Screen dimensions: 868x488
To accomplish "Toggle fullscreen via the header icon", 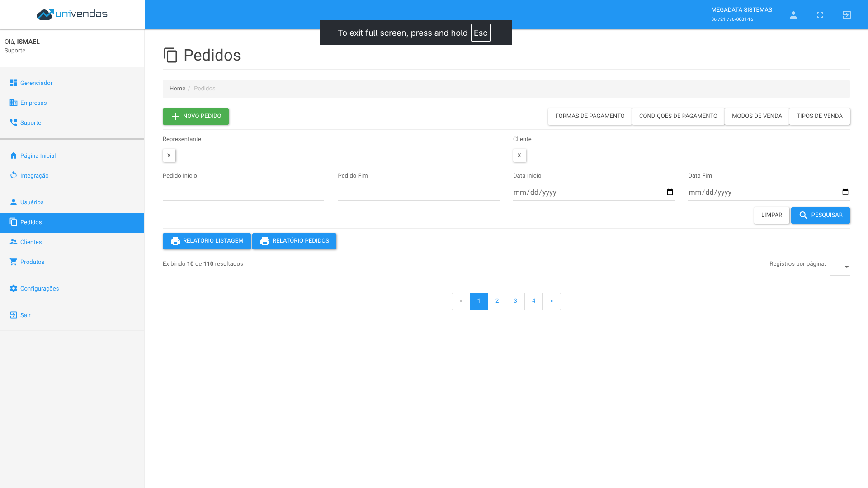I will coord(820,15).
